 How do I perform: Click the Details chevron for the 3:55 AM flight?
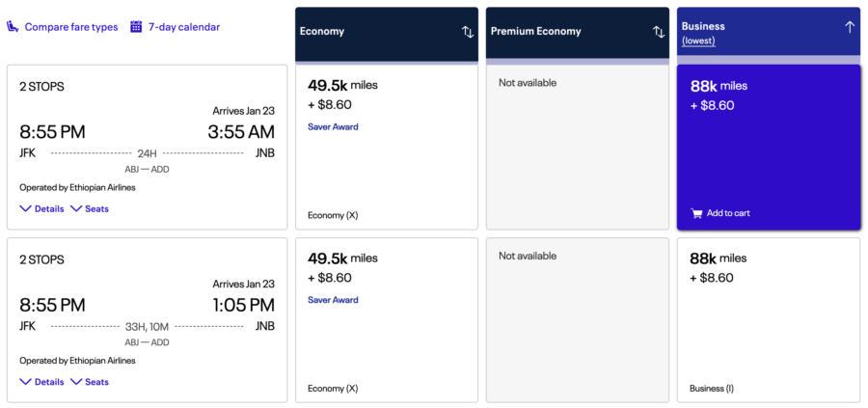25,208
